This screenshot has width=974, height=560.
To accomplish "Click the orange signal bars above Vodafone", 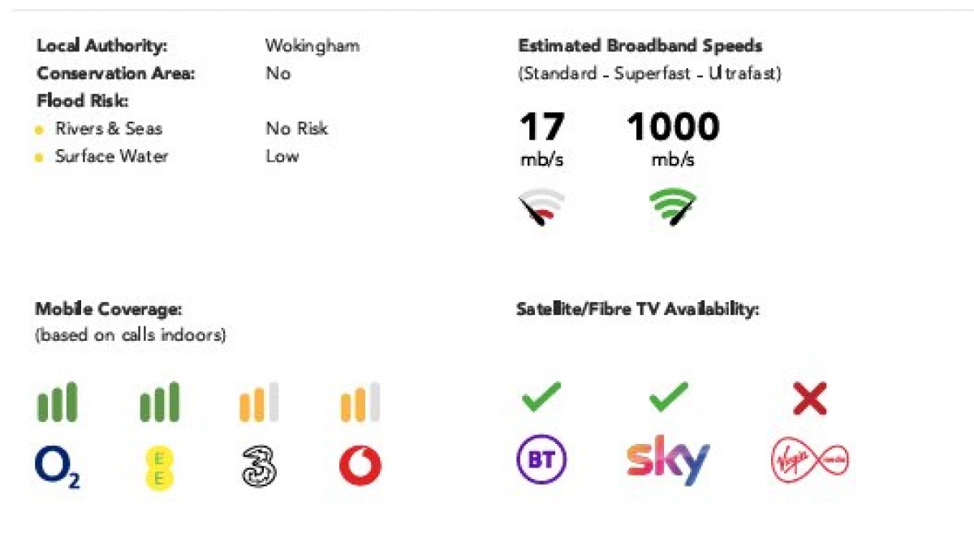I will (x=360, y=402).
